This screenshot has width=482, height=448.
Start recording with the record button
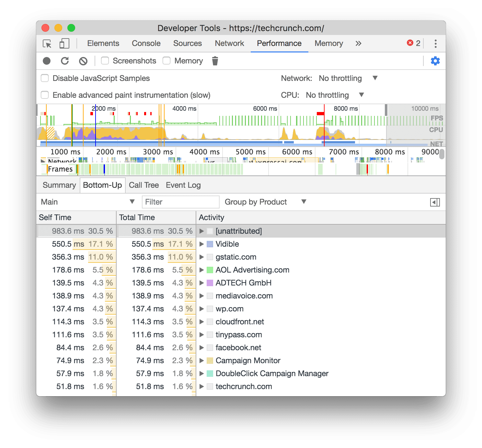tap(47, 61)
